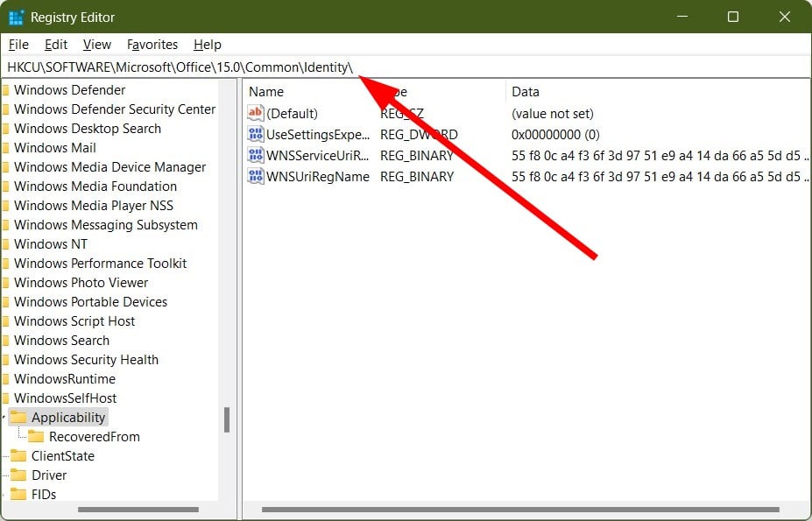This screenshot has height=521, width=812.
Task: Select WindowsRuntime key
Action: 65,378
